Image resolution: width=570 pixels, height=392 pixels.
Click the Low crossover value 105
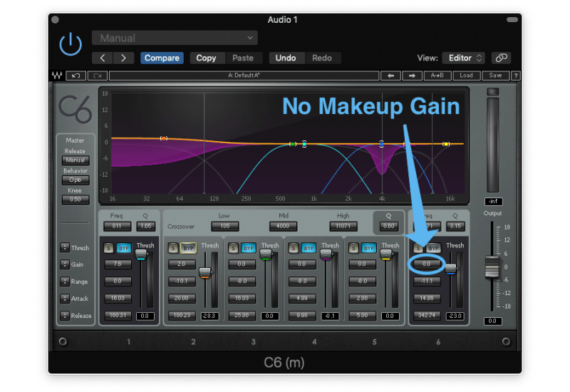[x=225, y=226]
